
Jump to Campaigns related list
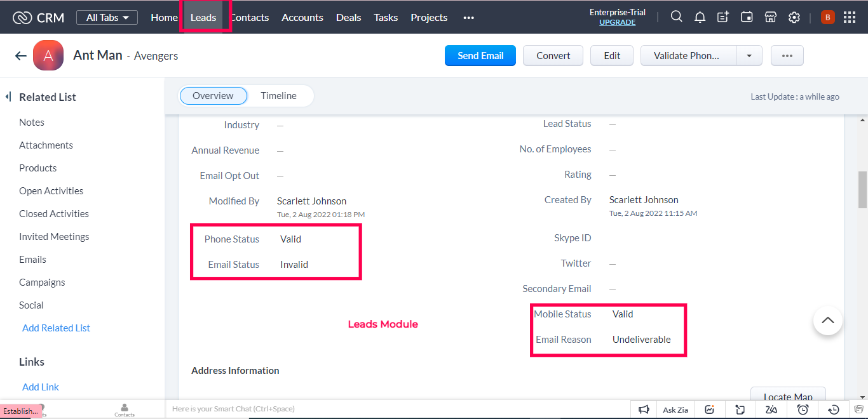[42, 283]
